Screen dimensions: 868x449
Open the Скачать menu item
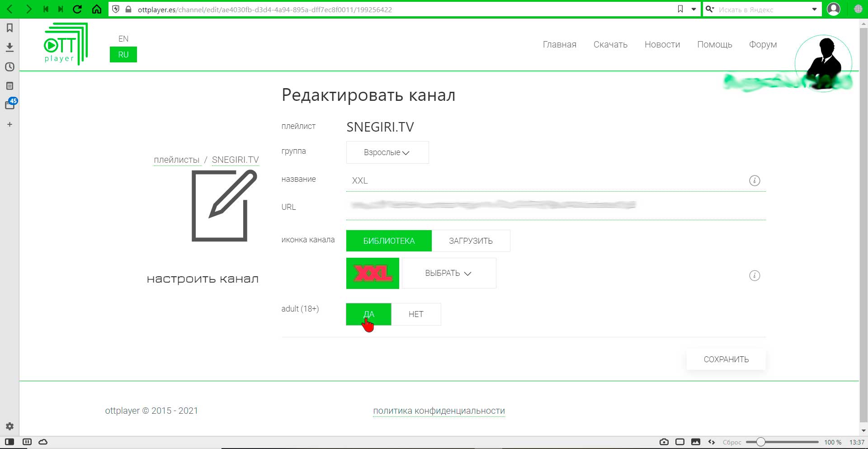pos(610,44)
